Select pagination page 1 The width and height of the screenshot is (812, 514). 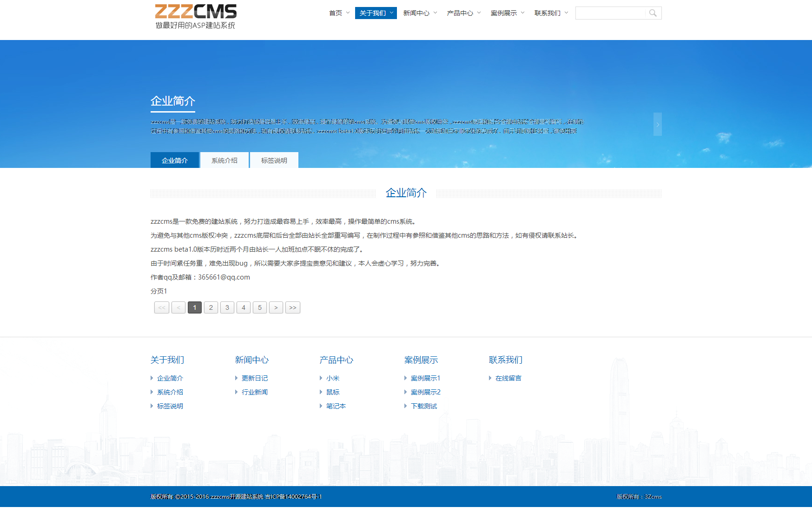coord(195,307)
